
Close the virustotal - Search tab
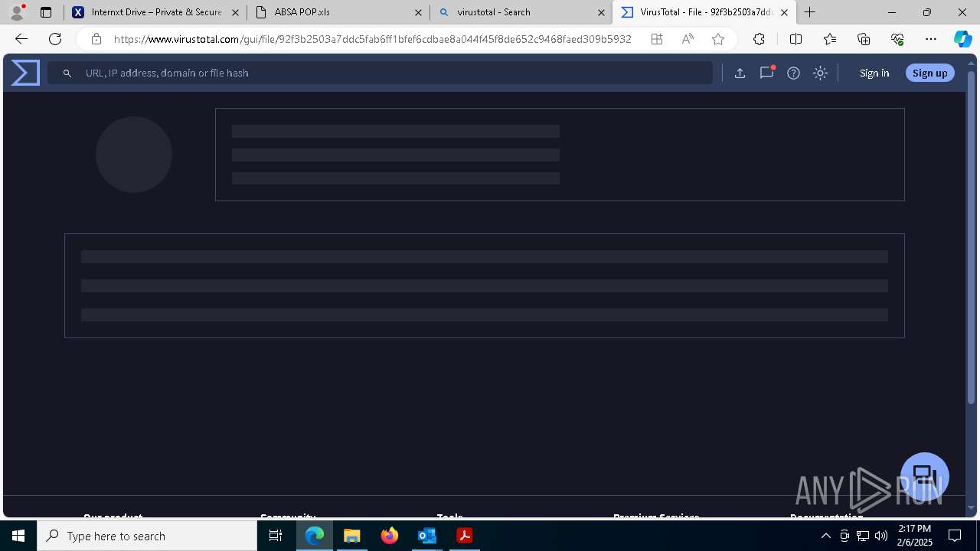[601, 12]
